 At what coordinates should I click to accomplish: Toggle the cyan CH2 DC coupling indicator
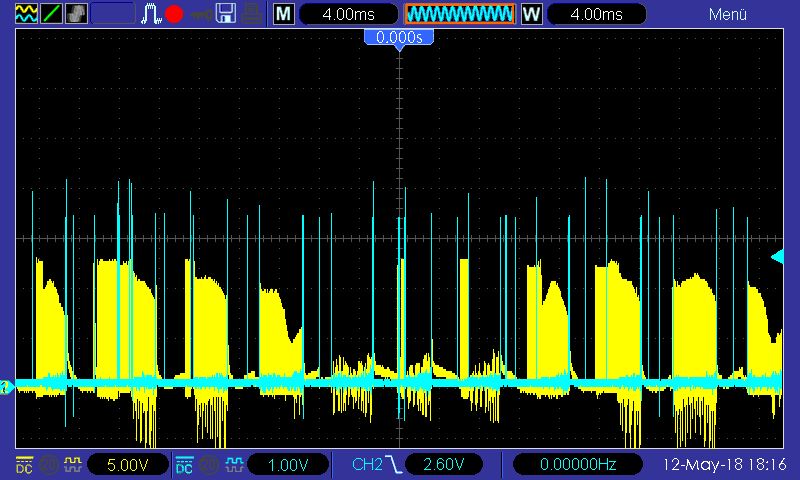click(183, 464)
